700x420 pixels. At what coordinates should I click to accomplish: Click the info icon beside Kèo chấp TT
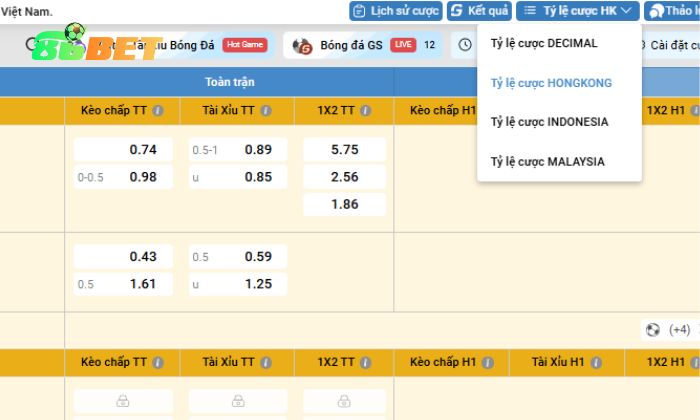(158, 111)
